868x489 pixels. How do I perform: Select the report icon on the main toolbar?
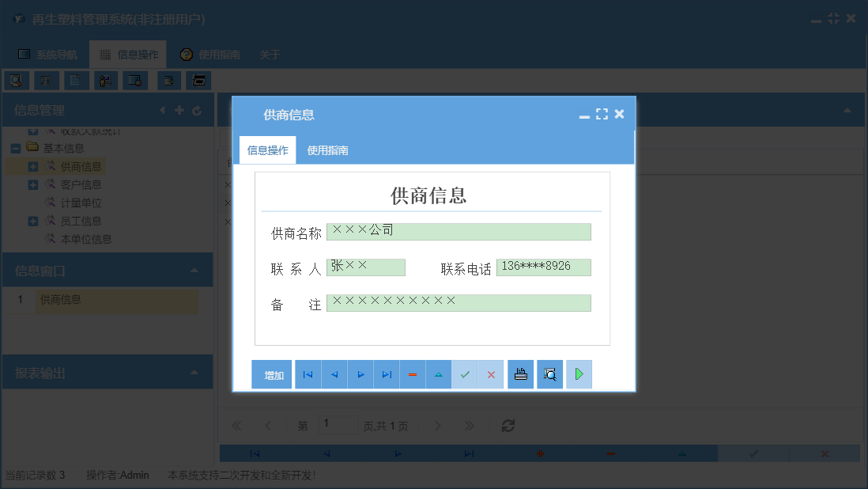coord(46,80)
